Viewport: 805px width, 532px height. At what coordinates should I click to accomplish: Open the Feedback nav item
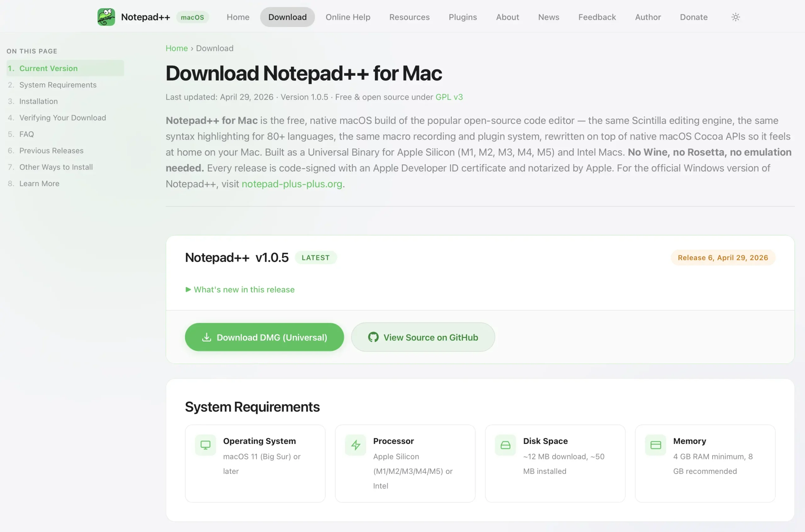(597, 17)
